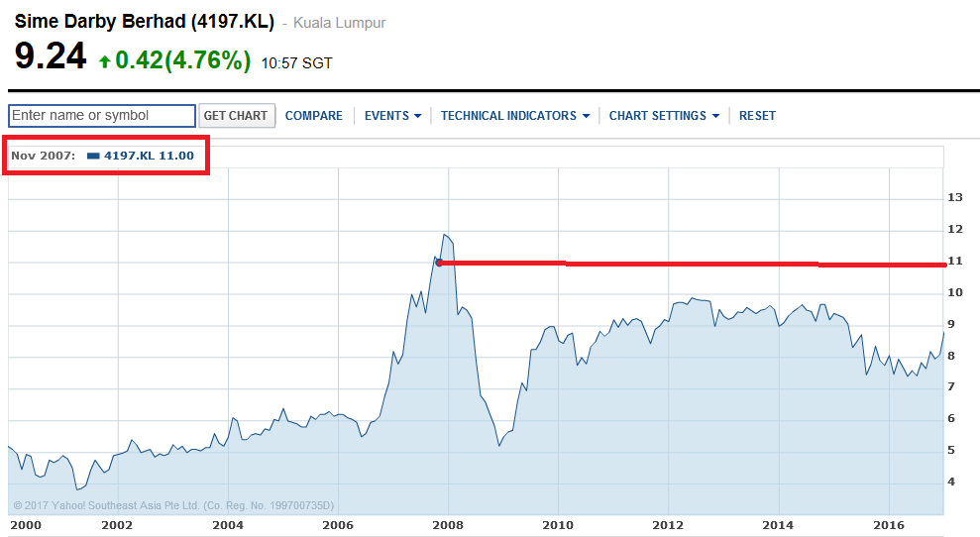This screenshot has height=537, width=980.
Task: Click the 'Enter name or symbol' input field
Action: (x=102, y=116)
